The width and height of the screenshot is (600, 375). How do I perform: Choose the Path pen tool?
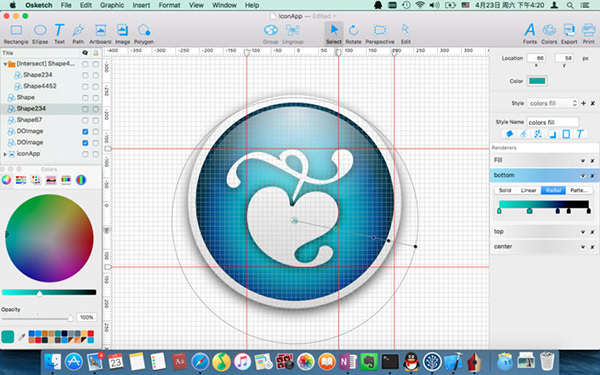coord(78,34)
